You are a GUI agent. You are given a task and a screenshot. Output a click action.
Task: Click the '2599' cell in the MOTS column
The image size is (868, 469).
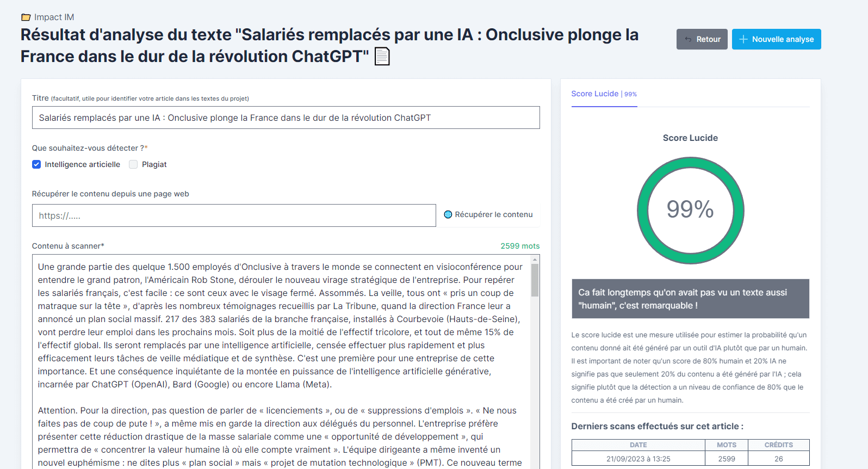[x=727, y=459]
